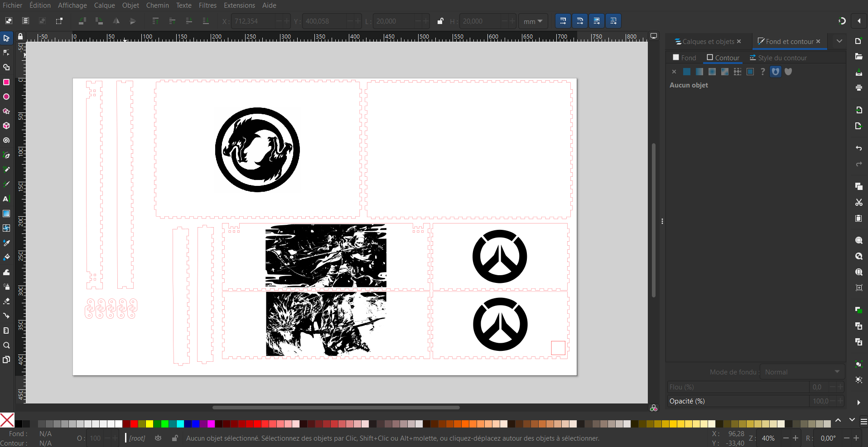The height and width of the screenshot is (447, 868).
Task: Click the Undo icon
Action: pyautogui.click(x=858, y=148)
